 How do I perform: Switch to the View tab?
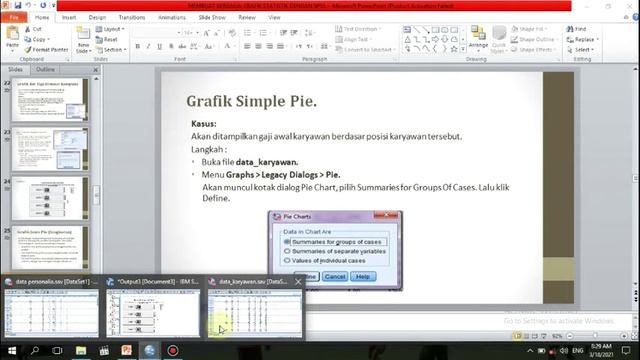click(274, 18)
